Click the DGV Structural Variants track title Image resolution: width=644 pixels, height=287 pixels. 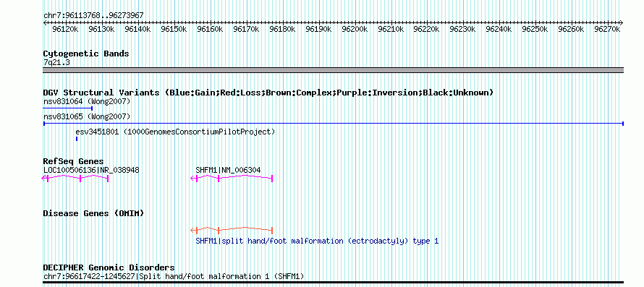click(268, 93)
